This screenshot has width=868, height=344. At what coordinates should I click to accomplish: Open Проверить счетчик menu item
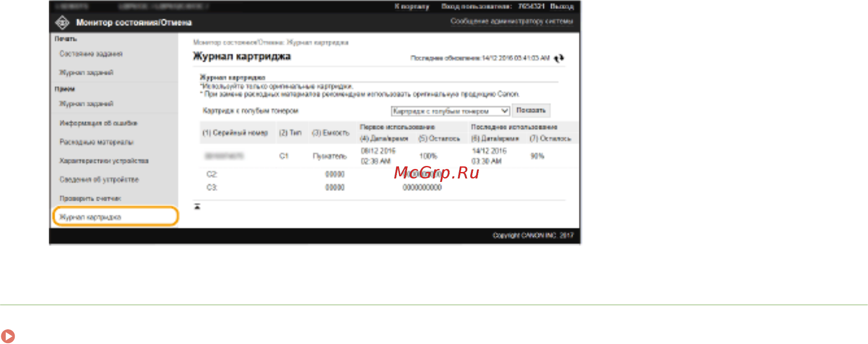pos(90,198)
